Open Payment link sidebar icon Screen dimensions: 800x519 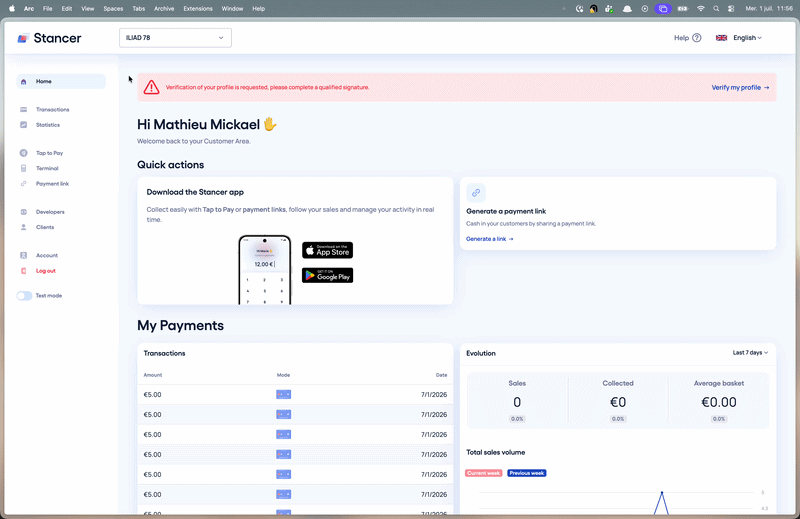23,184
